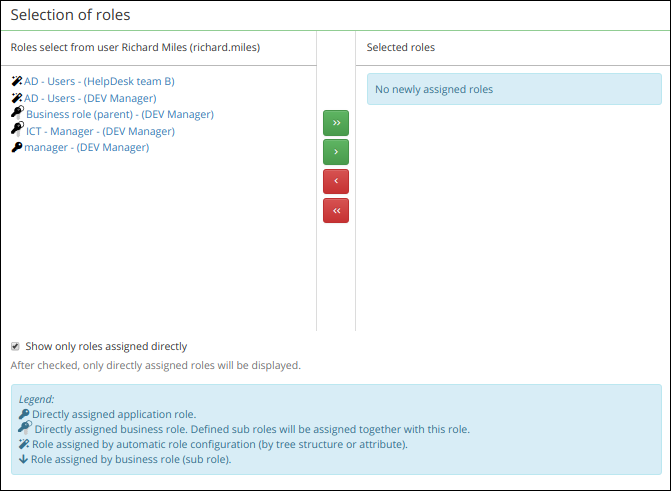This screenshot has height=491, width=671.
Task: Select AD - Users - (DEV Manager) role
Action: tap(90, 98)
